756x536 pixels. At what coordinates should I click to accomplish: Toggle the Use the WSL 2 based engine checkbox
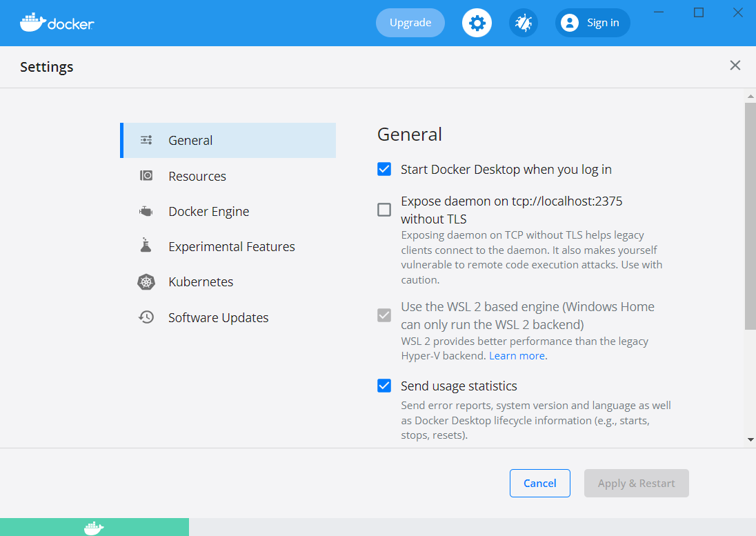[x=384, y=315]
